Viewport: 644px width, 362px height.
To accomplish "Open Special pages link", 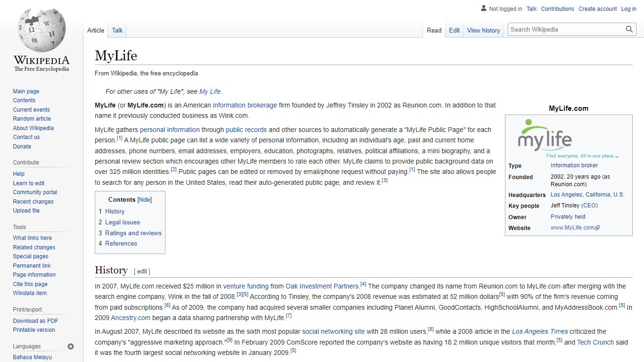I will click(30, 256).
